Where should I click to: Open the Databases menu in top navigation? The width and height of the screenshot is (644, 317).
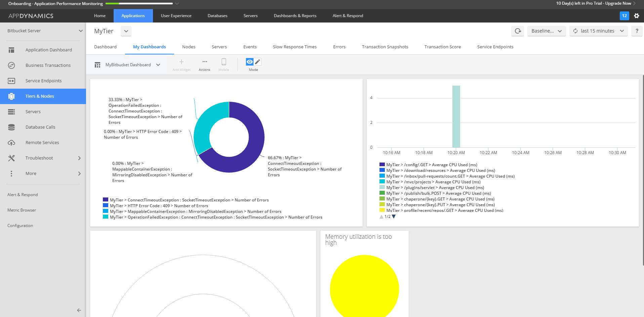pos(217,16)
